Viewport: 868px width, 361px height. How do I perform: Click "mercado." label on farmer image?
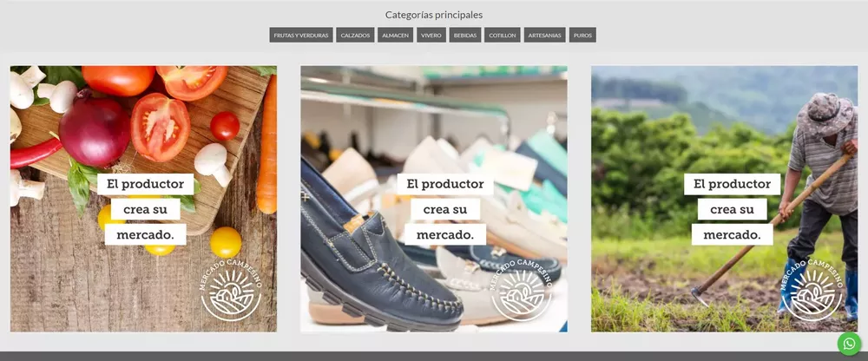[732, 234]
